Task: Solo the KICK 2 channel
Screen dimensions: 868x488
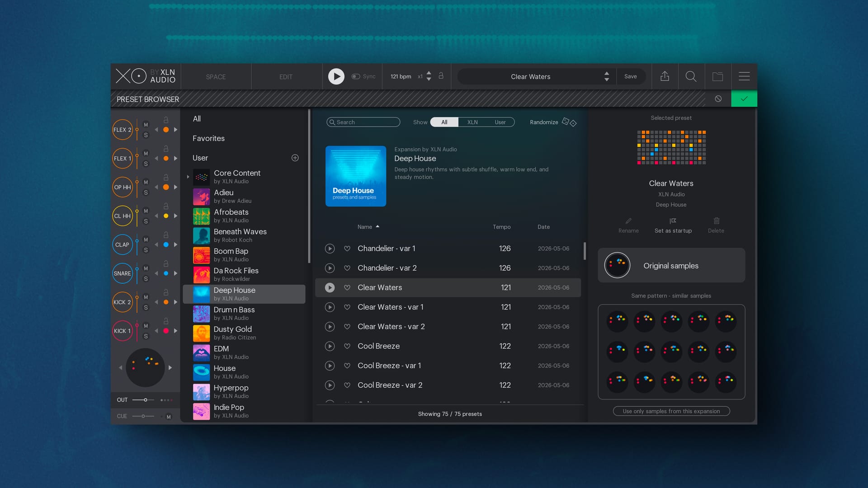Action: (x=146, y=307)
